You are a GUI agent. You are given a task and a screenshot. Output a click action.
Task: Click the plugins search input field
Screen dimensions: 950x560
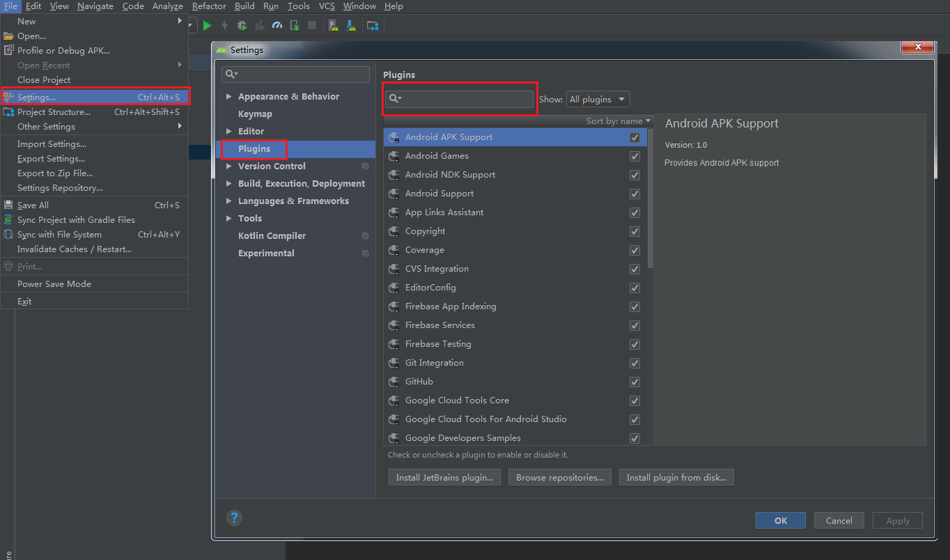[x=467, y=99]
